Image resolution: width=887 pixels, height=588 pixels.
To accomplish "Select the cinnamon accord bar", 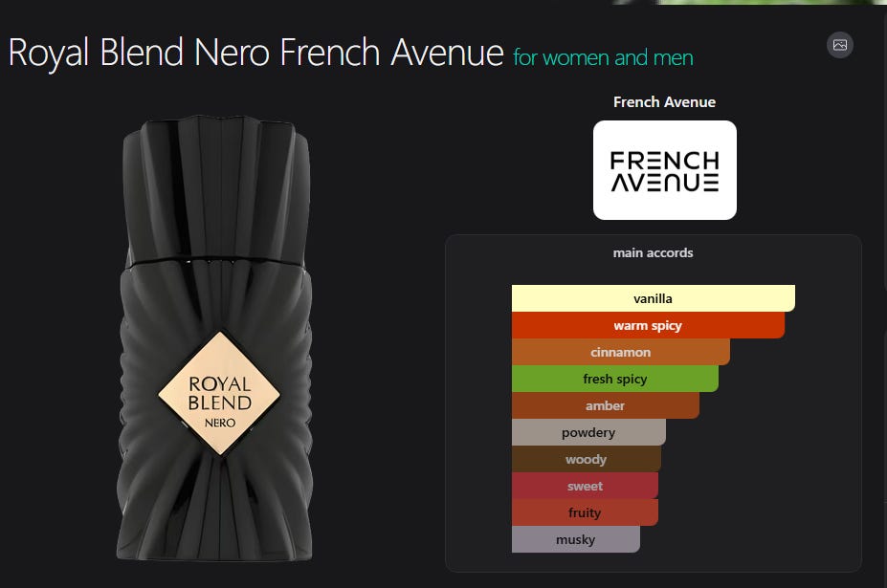I will click(621, 352).
